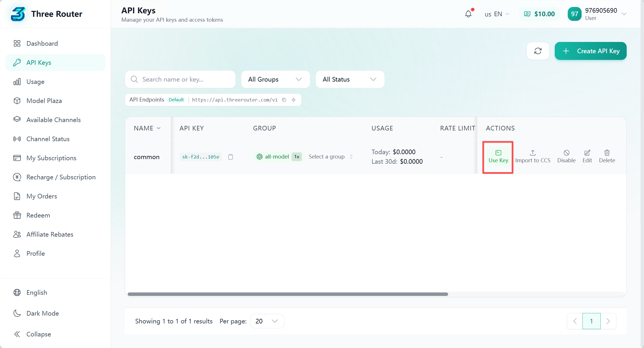Click the Today usage value $0.0000
Screen dimensions: 644x348
404,152
